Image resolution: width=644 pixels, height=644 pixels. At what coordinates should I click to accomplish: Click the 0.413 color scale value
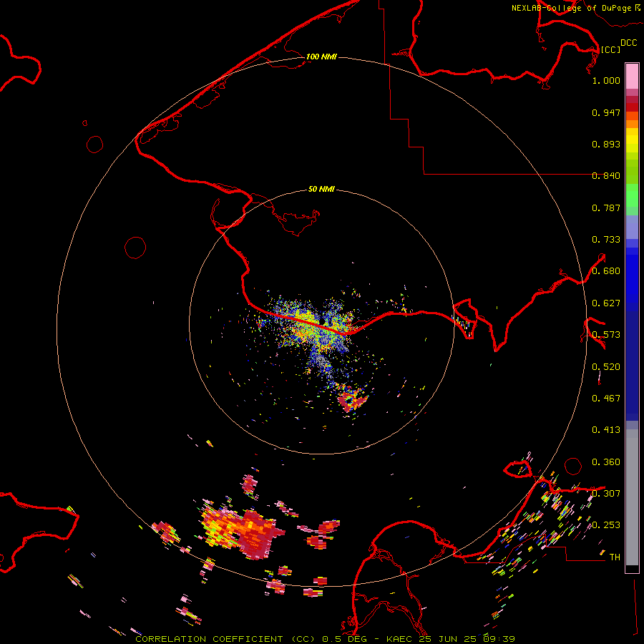606,430
